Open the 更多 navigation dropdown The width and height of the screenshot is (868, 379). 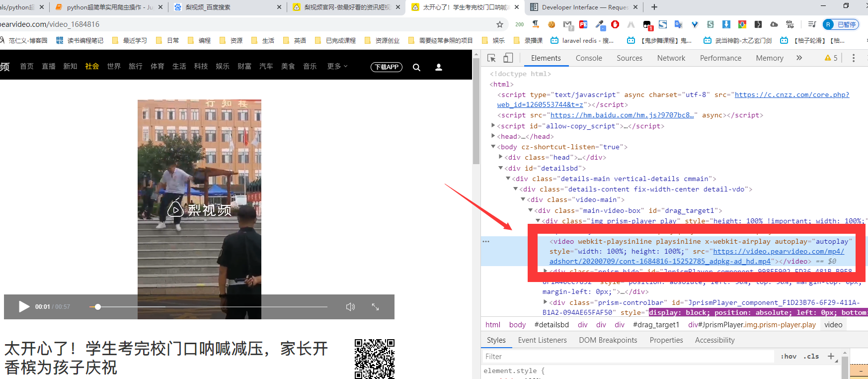point(337,66)
